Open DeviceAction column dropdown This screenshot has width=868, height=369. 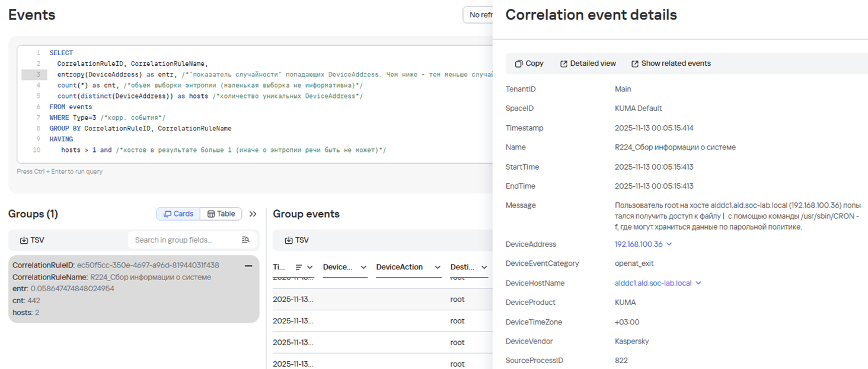[x=438, y=268]
